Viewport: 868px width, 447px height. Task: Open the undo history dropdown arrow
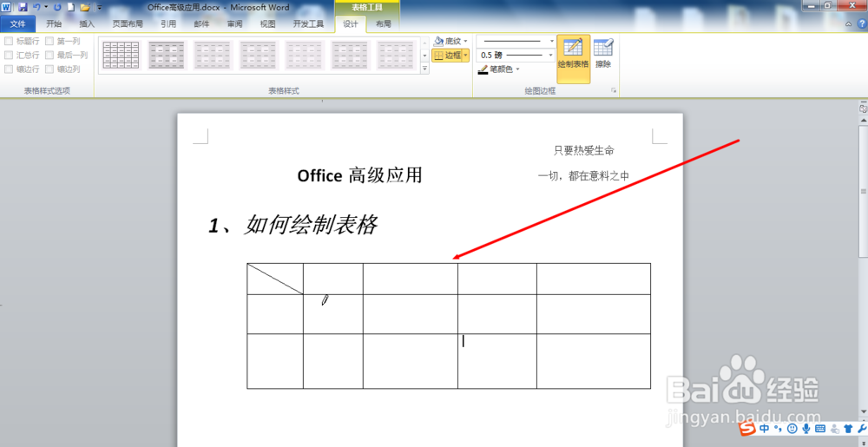click(46, 7)
